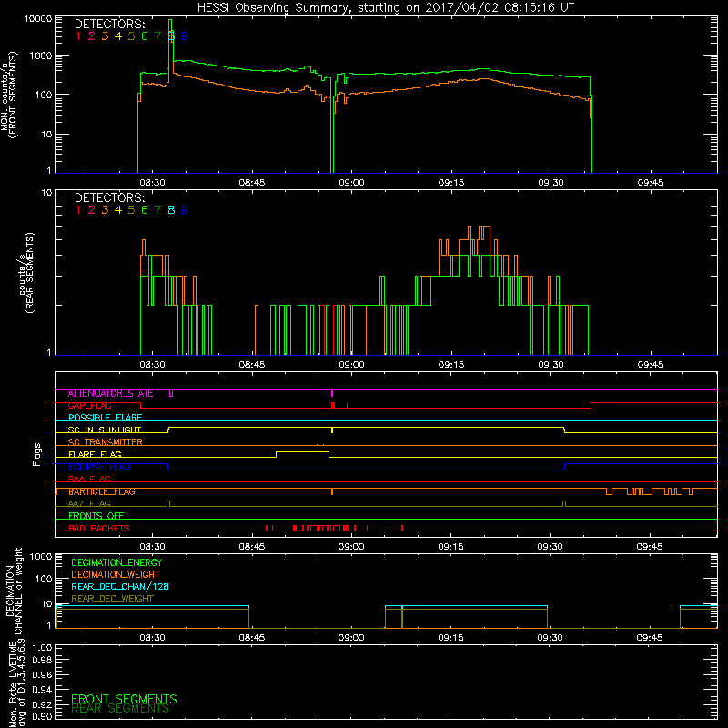Click 08:30 tick label under Flags panel
This screenshot has width=728, height=728.
[x=152, y=547]
